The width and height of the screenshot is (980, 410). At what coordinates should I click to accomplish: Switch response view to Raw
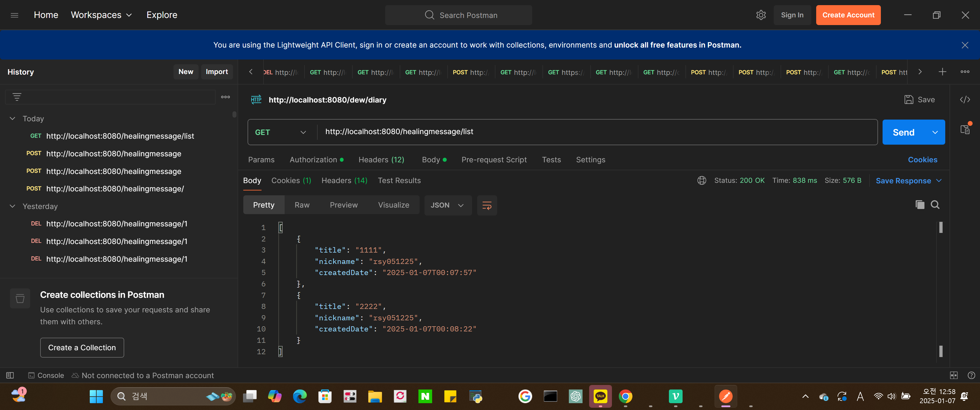pyautogui.click(x=302, y=205)
